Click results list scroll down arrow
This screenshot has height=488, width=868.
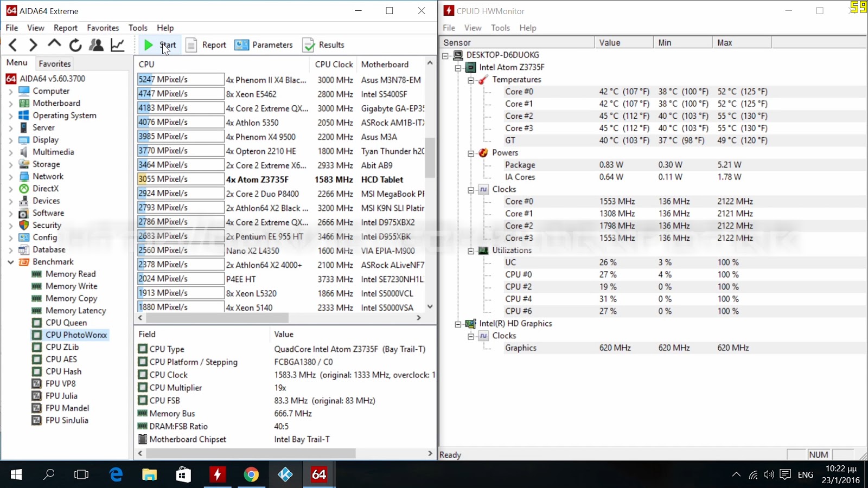[x=430, y=306]
